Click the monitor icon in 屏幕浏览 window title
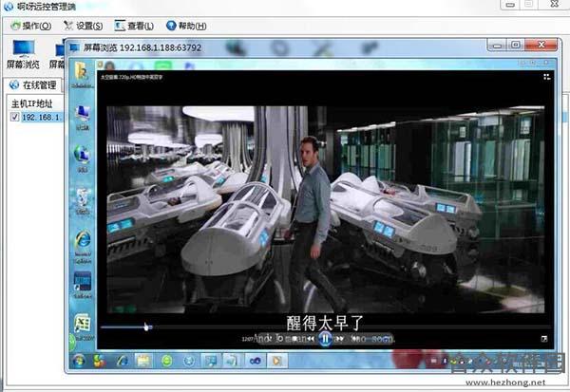This screenshot has width=570, height=392. (74, 47)
